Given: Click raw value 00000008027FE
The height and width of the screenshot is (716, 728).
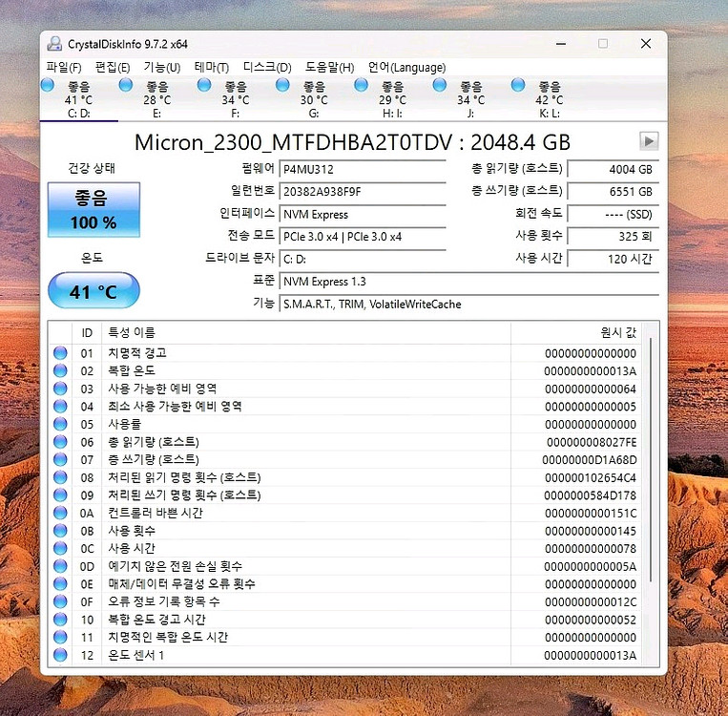Looking at the screenshot, I should [592, 442].
